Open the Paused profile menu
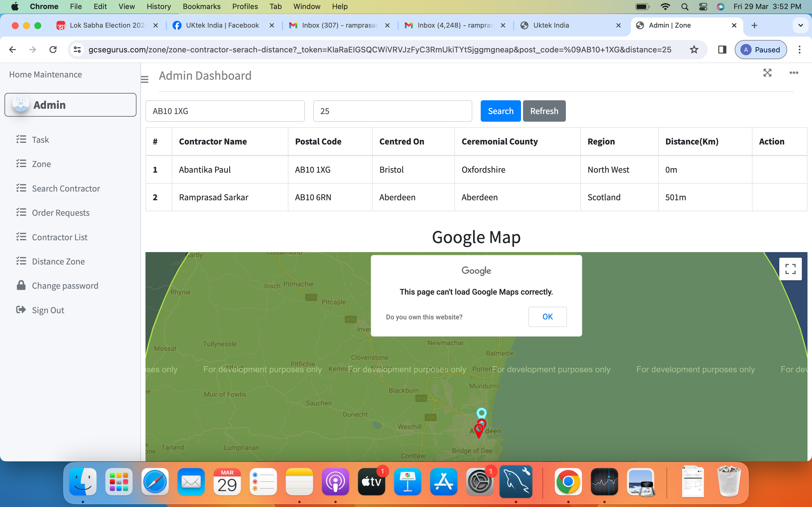 coord(760,50)
